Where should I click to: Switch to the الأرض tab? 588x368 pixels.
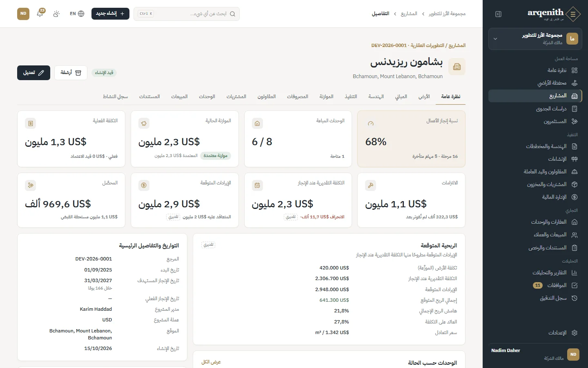coord(424,96)
